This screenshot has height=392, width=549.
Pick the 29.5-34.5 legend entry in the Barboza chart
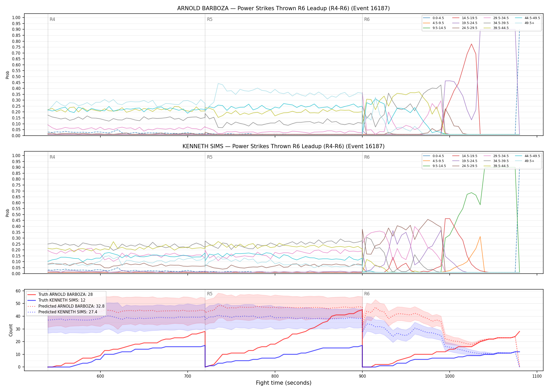click(496, 18)
